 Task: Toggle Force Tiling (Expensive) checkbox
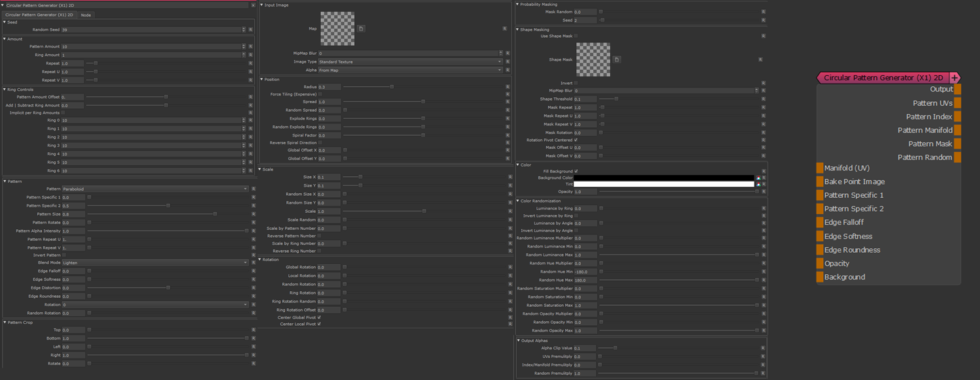pos(320,94)
